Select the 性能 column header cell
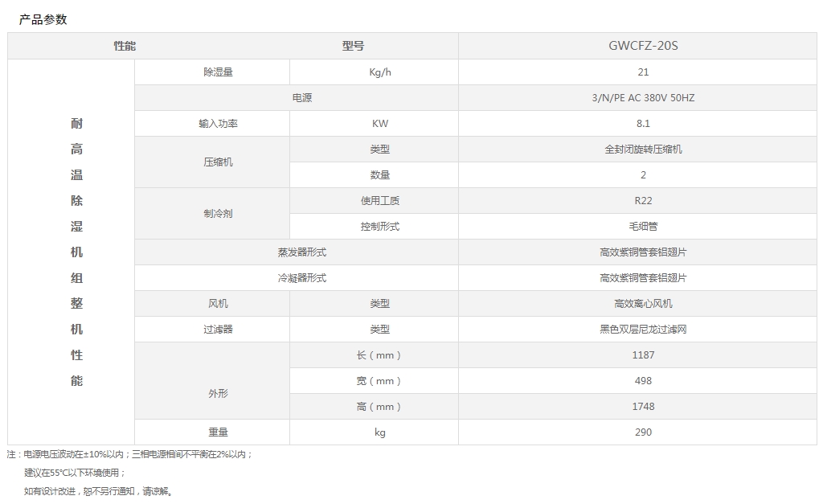This screenshot has width=823, height=504. coord(125,46)
